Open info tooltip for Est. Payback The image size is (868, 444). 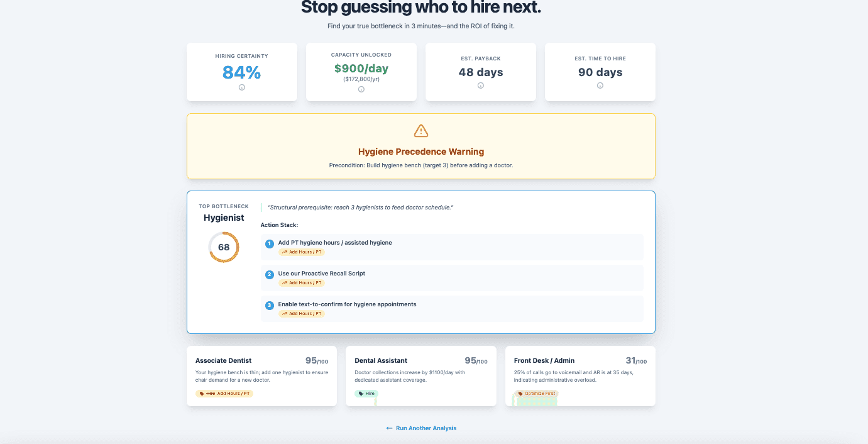(x=481, y=86)
